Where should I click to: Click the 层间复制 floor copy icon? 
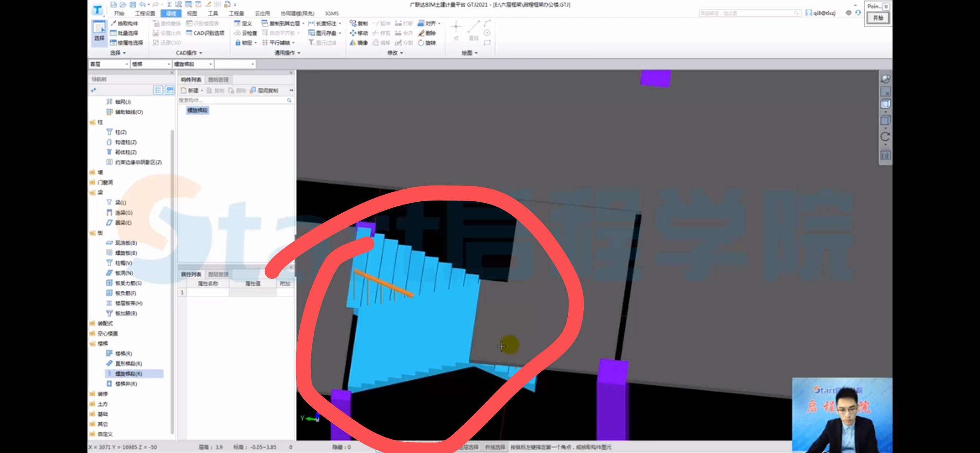pyautogui.click(x=264, y=90)
